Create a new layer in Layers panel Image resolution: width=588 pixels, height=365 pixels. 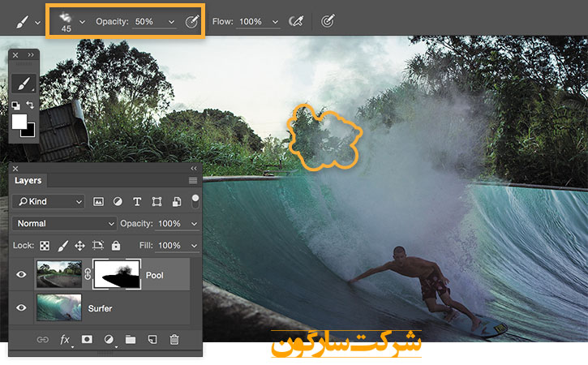click(152, 340)
